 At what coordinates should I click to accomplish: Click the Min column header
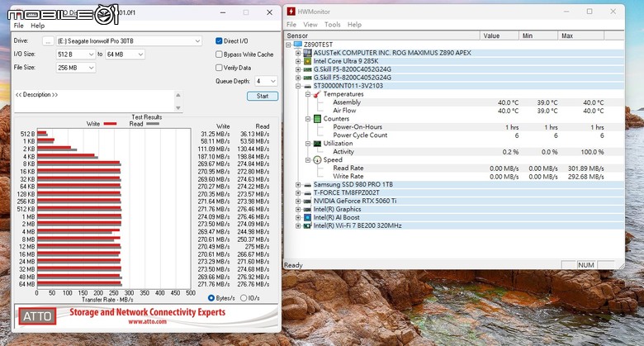coord(538,36)
